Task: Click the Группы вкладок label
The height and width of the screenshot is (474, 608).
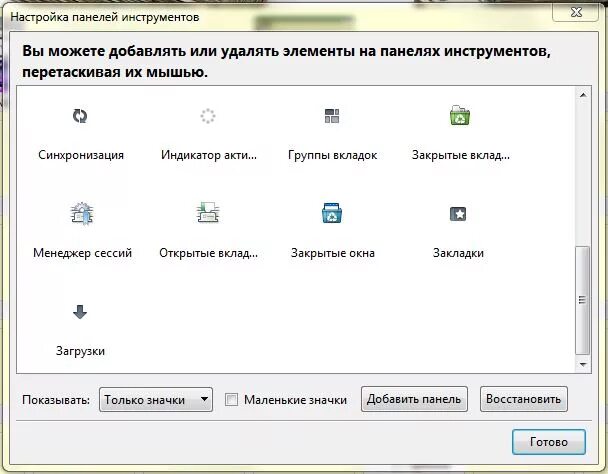Action: (x=332, y=155)
